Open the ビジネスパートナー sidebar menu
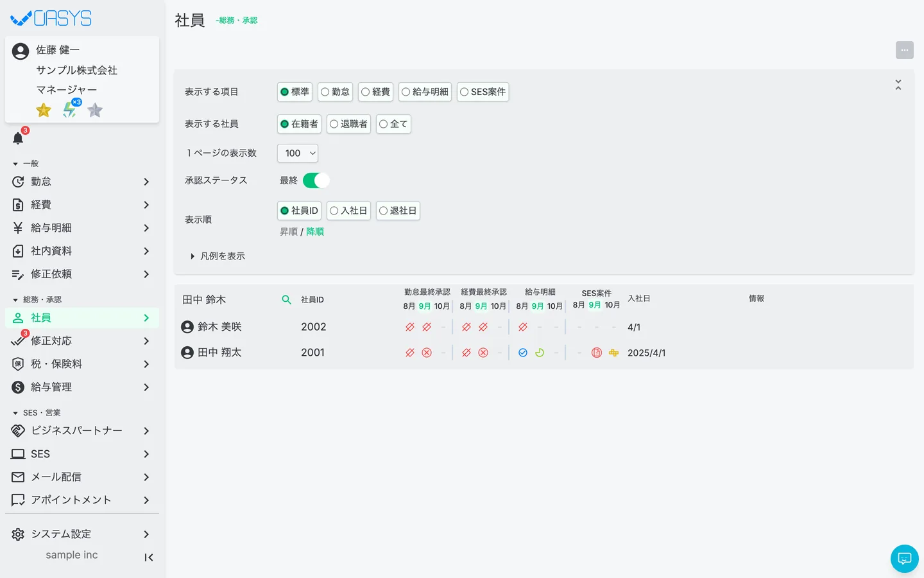924x578 pixels. 82,431
